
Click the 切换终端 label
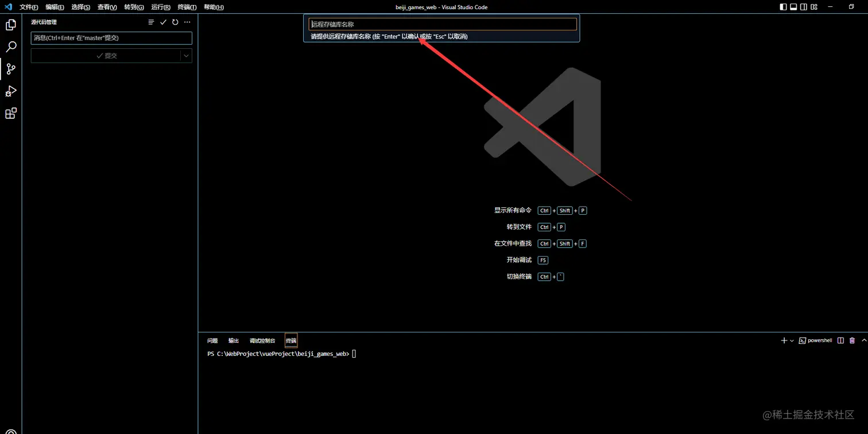[520, 277]
